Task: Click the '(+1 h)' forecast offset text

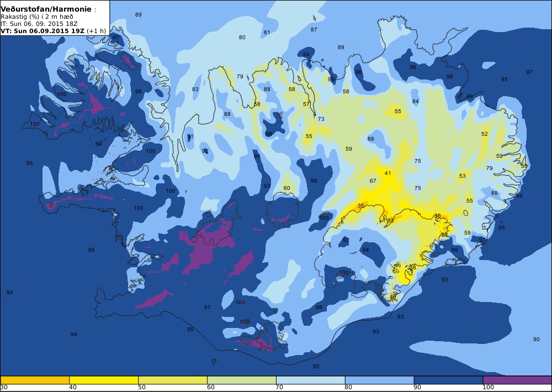Action: point(96,30)
